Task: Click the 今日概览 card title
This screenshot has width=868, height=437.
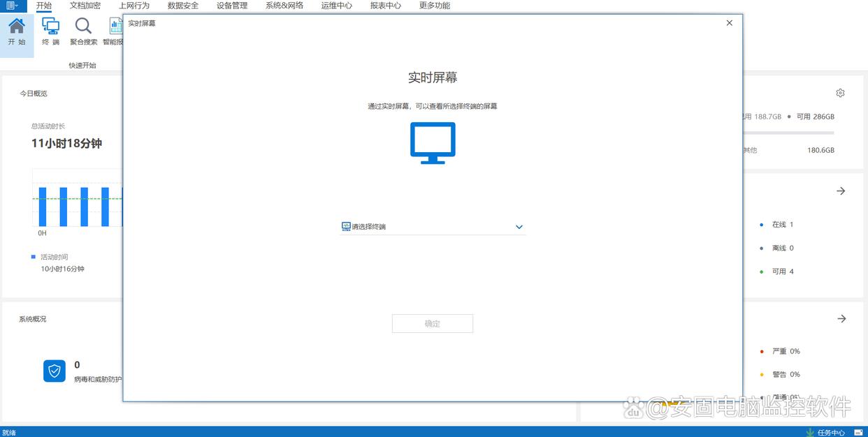Action: tap(33, 93)
